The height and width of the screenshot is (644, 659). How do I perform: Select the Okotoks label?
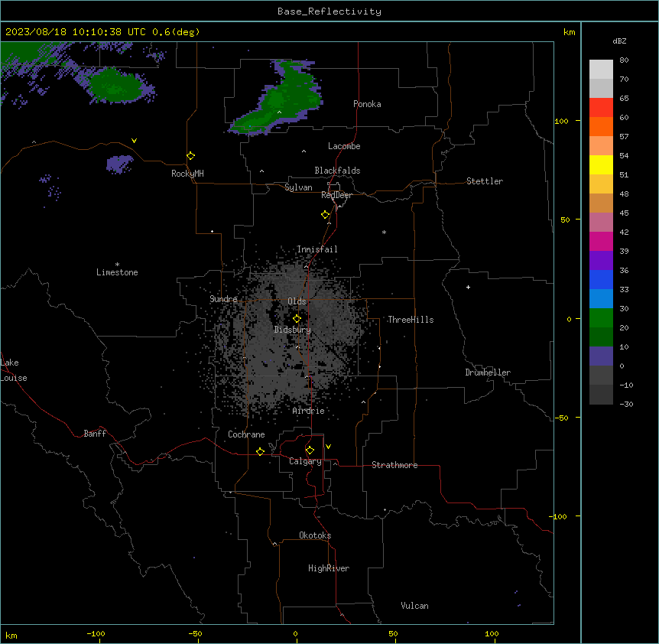point(315,535)
